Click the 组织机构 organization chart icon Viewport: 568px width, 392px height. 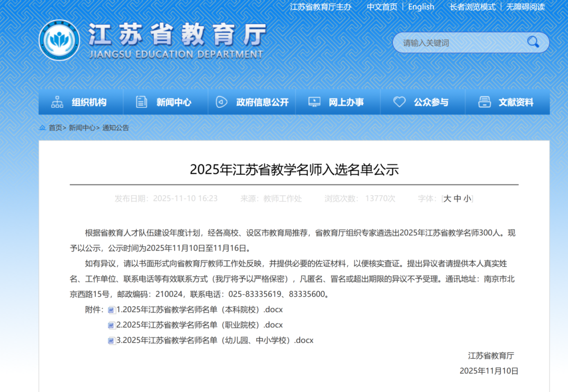pyautogui.click(x=57, y=102)
